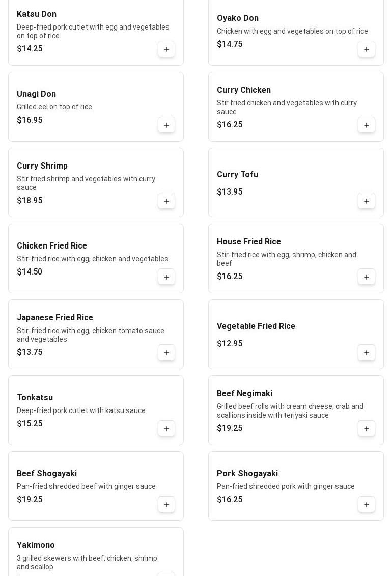
Task: Add Katsu Don with plus icon
Action: (166, 49)
